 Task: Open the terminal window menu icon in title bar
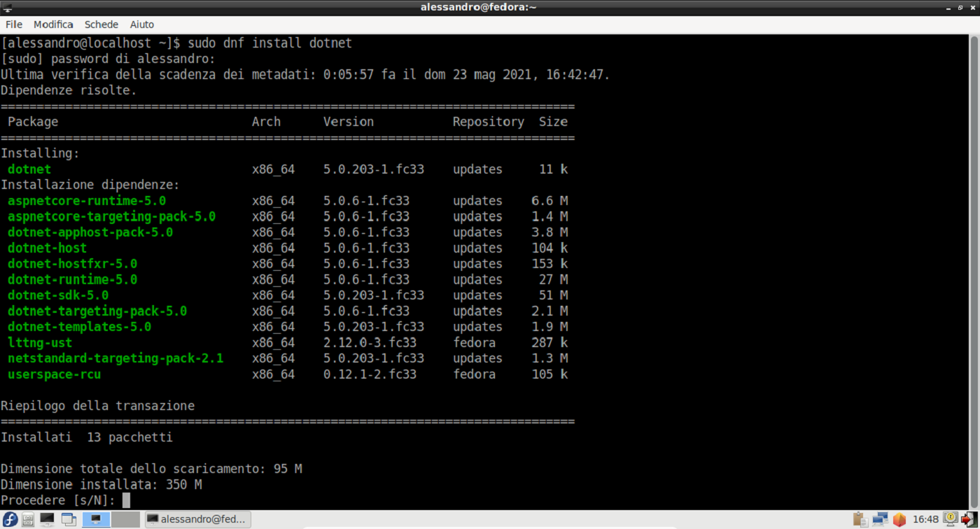(7, 7)
